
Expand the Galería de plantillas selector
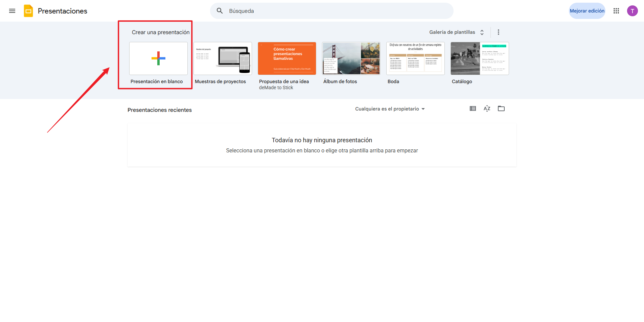[x=482, y=32]
